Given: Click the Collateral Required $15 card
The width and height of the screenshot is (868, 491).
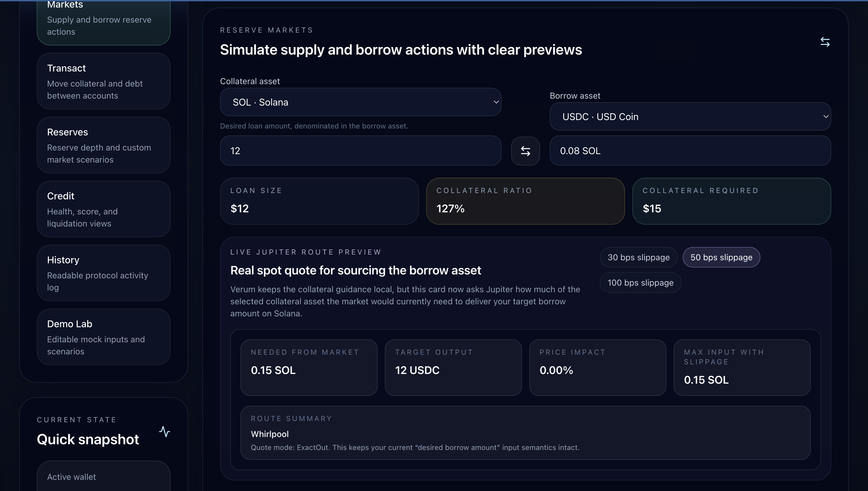Looking at the screenshot, I should point(731,201).
